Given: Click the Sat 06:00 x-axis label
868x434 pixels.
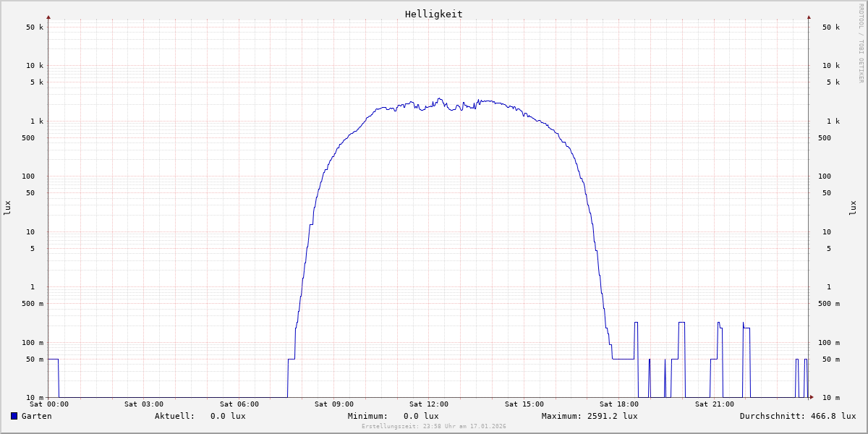Looking at the screenshot, I should pyautogui.click(x=239, y=404).
